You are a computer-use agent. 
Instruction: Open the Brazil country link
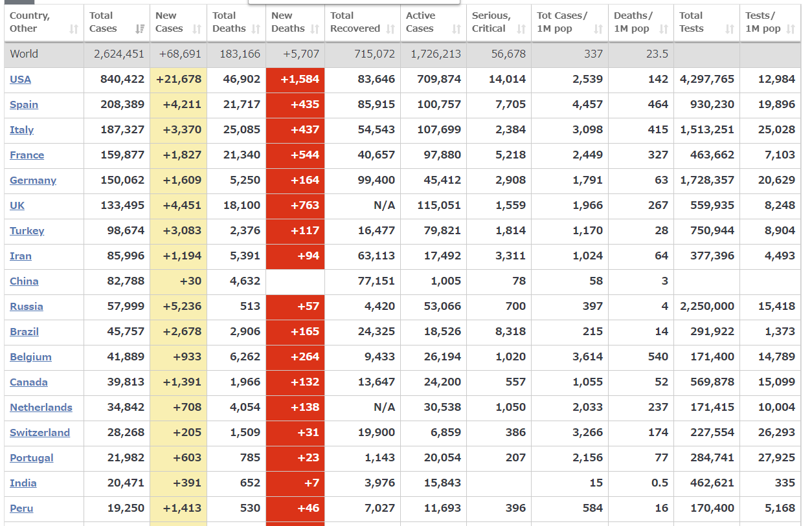24,331
